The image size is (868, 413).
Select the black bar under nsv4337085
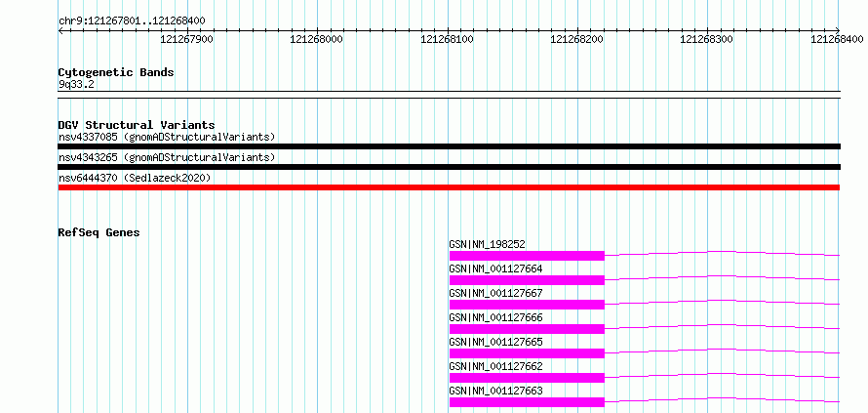[x=449, y=146]
